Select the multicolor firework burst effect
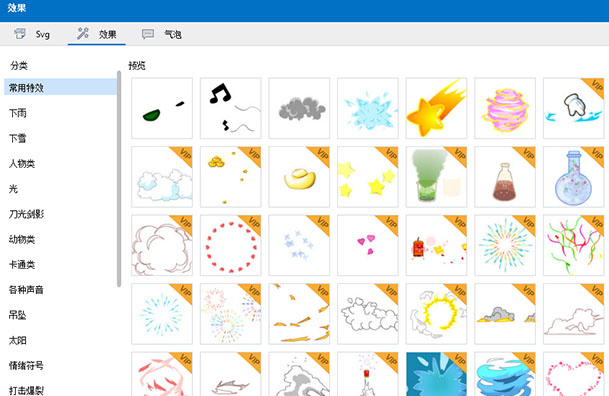Screen dimensions: 609x396 (505, 245)
